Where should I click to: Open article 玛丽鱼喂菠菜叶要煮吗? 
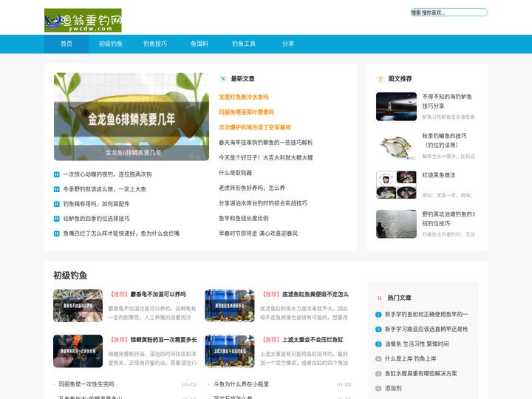(x=246, y=112)
